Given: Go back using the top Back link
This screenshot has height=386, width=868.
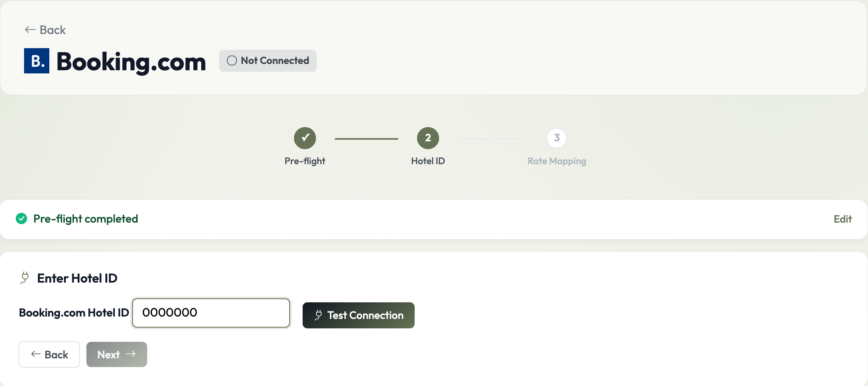Looking at the screenshot, I should [x=45, y=30].
